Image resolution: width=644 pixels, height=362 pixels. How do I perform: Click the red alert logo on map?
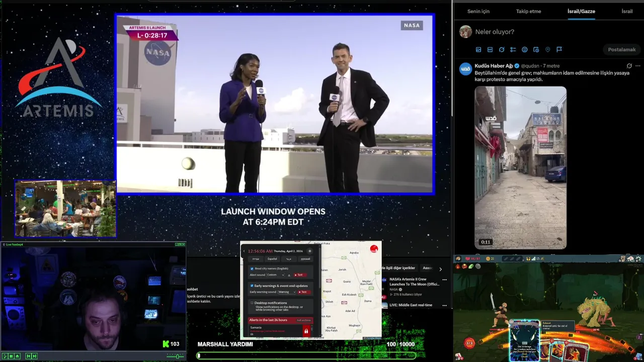click(x=374, y=249)
